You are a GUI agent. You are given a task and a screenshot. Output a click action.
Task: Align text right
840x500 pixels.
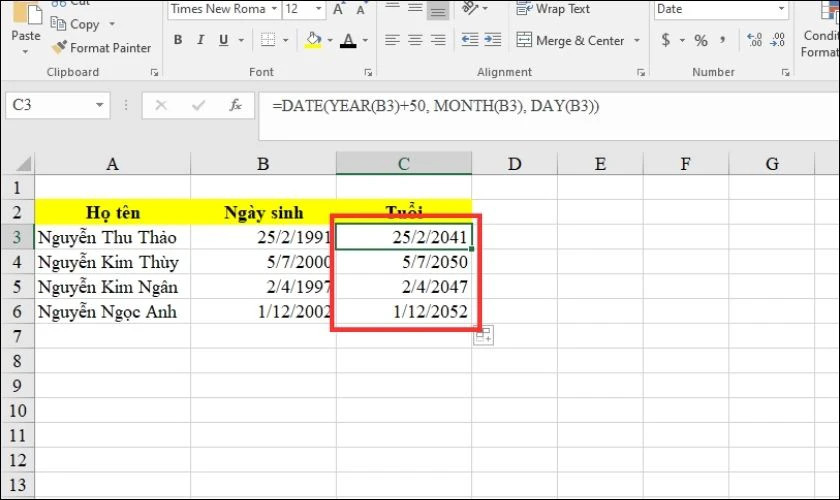click(438, 40)
